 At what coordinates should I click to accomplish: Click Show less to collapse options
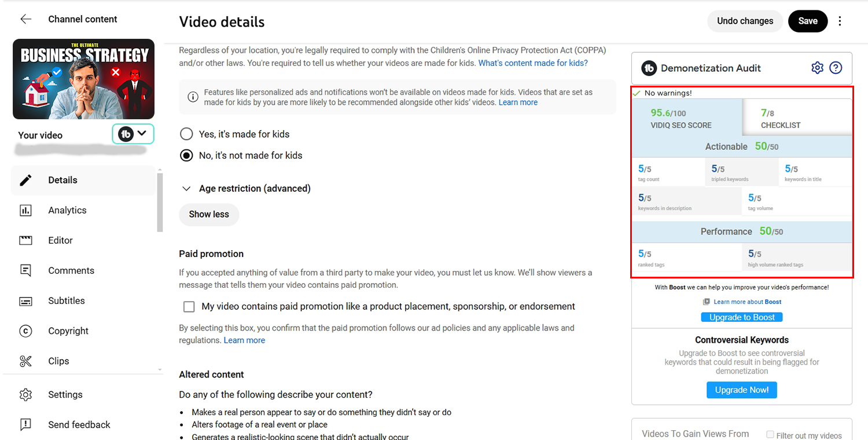pyautogui.click(x=209, y=214)
